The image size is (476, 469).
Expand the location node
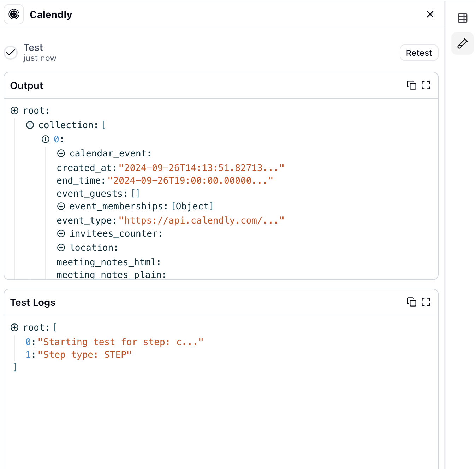point(61,248)
